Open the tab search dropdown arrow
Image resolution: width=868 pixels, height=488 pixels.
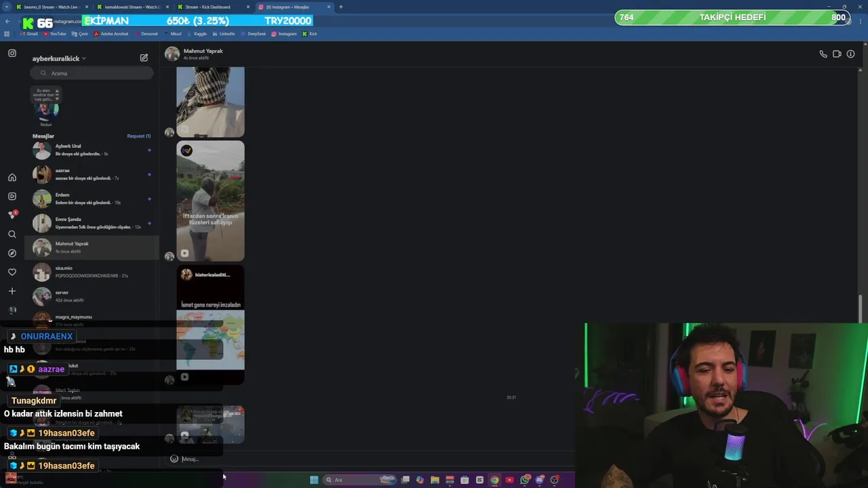point(7,7)
